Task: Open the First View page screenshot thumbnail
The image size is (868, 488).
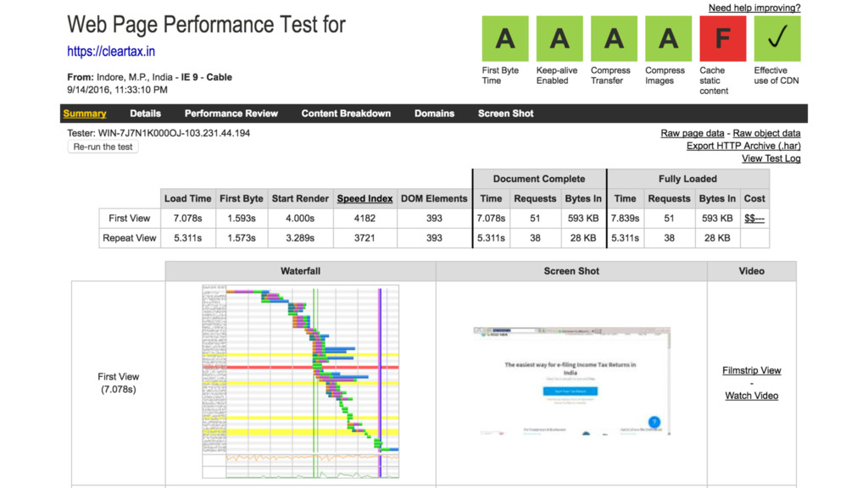Action: point(572,381)
